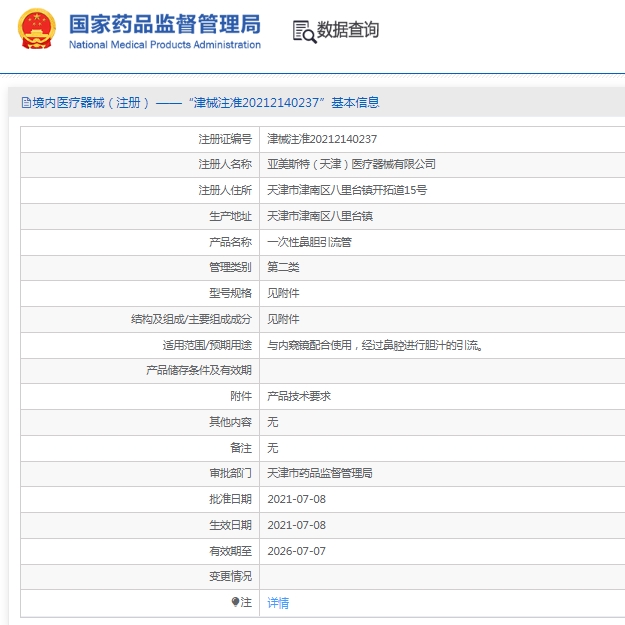The width and height of the screenshot is (625, 625).
Task: Click the 注册证编号 label cell
Action: pyautogui.click(x=225, y=139)
